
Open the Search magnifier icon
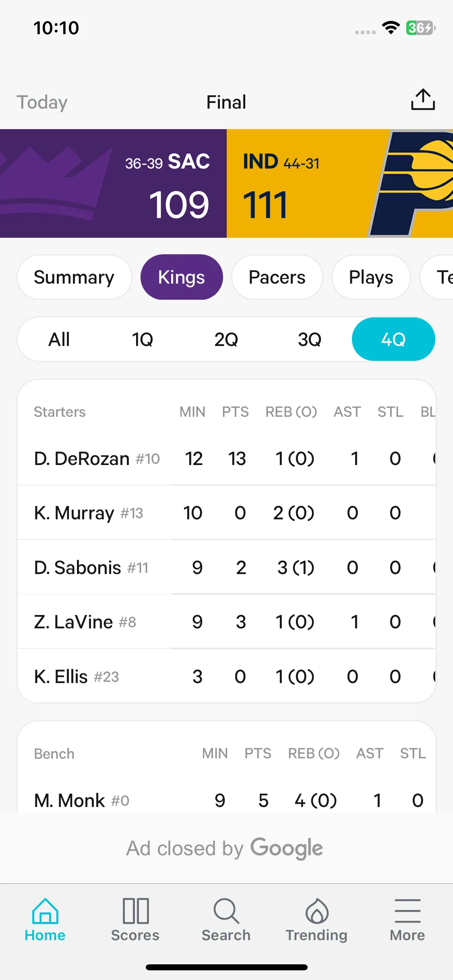(x=226, y=911)
